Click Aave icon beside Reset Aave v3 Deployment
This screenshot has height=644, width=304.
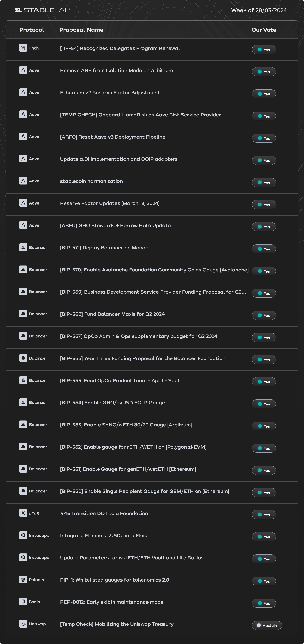23,137
